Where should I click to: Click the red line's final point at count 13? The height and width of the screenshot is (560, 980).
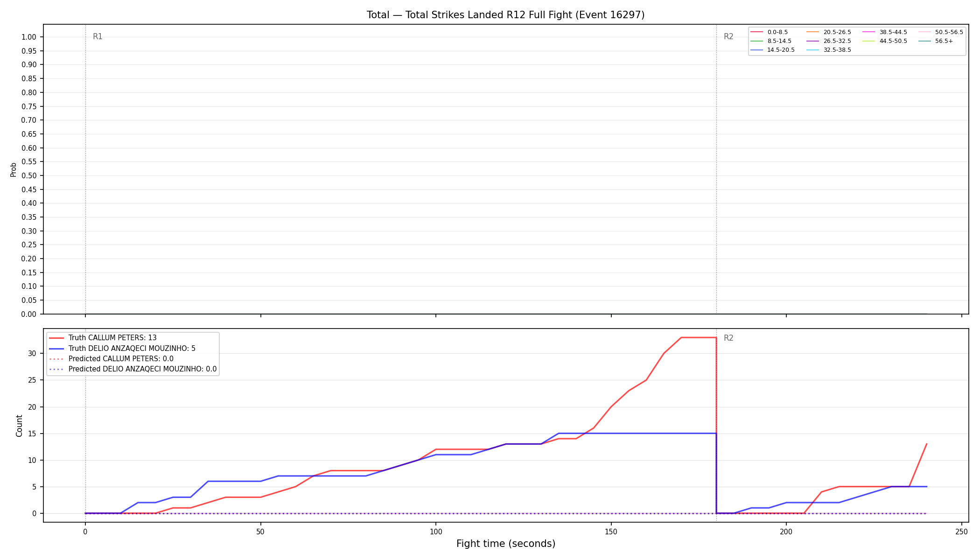926,444
